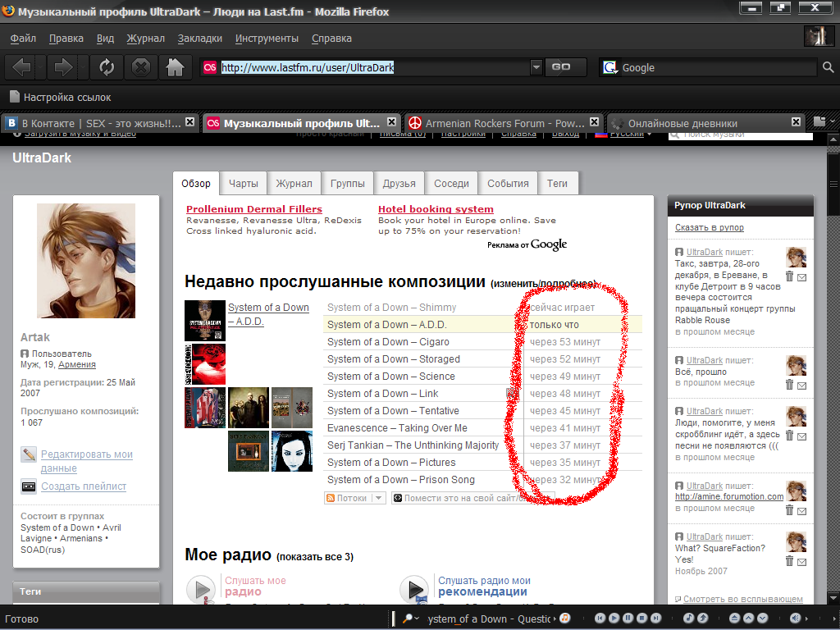Click the FoxyTunes search magnifier icon

pos(408,619)
